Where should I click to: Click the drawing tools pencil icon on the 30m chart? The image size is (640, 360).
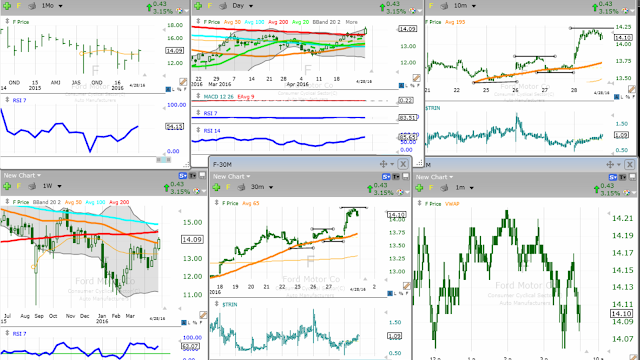pos(407,286)
